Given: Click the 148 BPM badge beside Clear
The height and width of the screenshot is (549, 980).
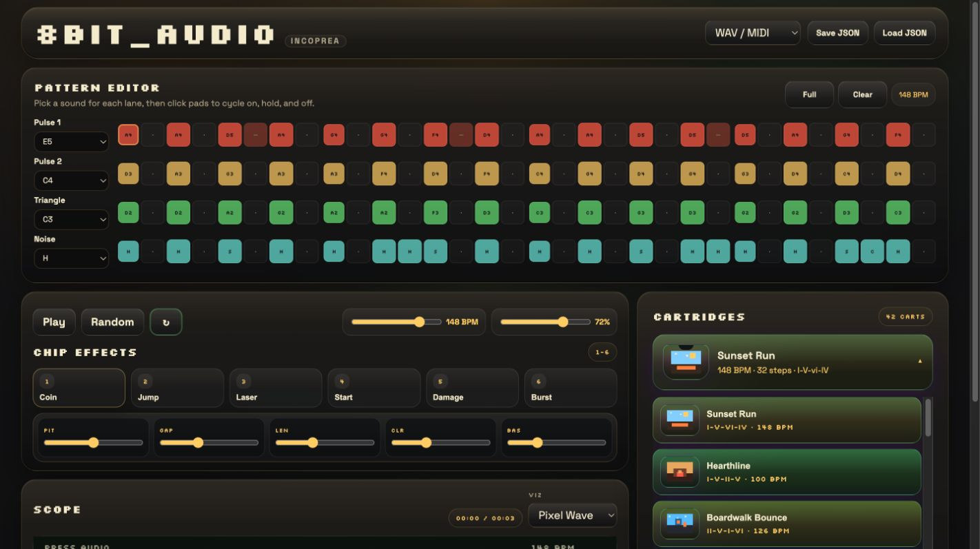Looking at the screenshot, I should pos(913,94).
